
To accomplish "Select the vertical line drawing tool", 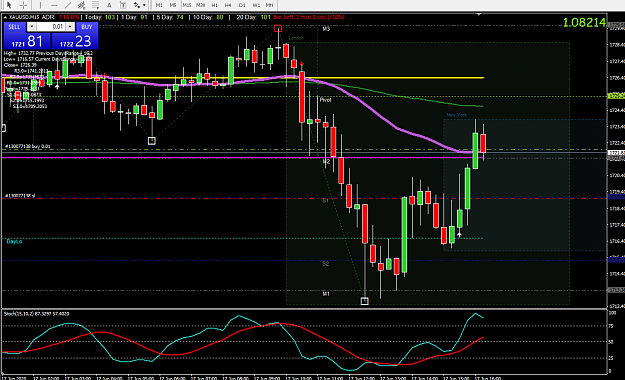I will click(40, 5).
